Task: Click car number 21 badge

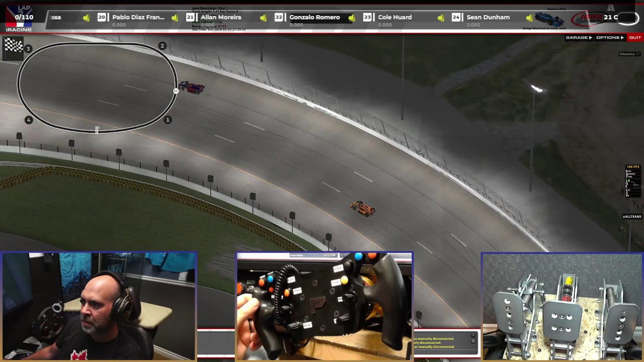Action: [190, 17]
